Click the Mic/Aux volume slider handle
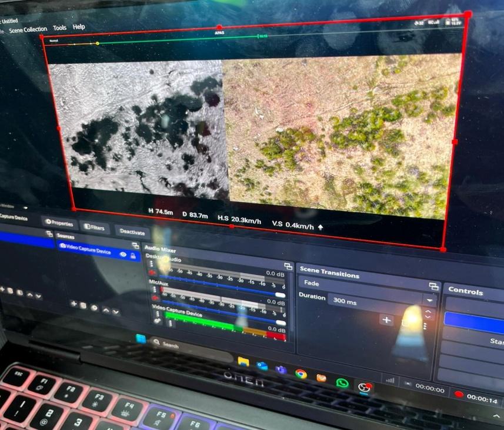The width and height of the screenshot is (504, 430). coord(281,322)
